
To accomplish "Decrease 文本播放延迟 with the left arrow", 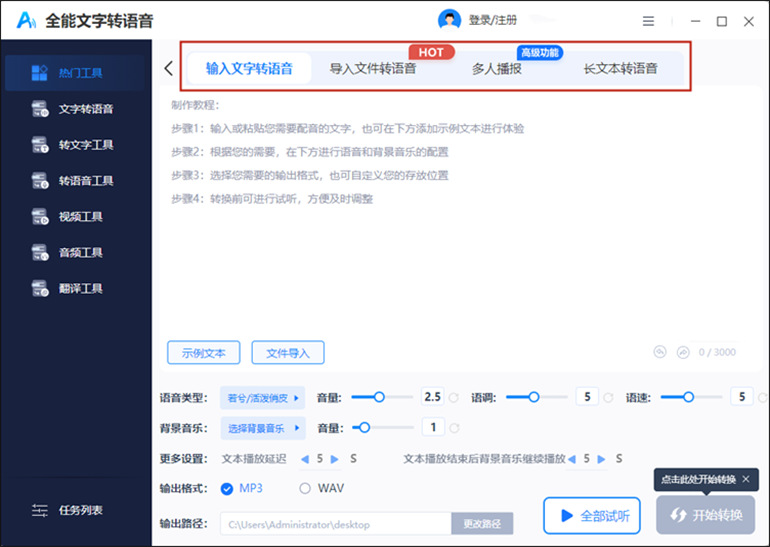I will coord(304,459).
